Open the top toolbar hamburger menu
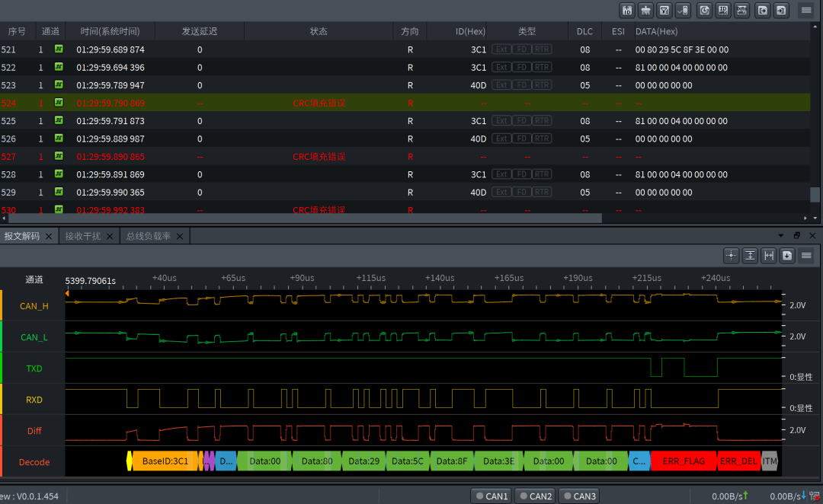Viewport: 823px width, 504px height. point(806,11)
